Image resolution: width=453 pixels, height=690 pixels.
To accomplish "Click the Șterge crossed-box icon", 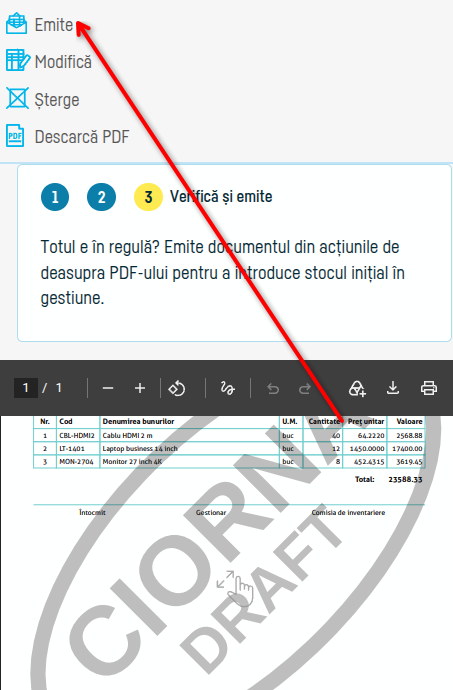I will pos(17,98).
